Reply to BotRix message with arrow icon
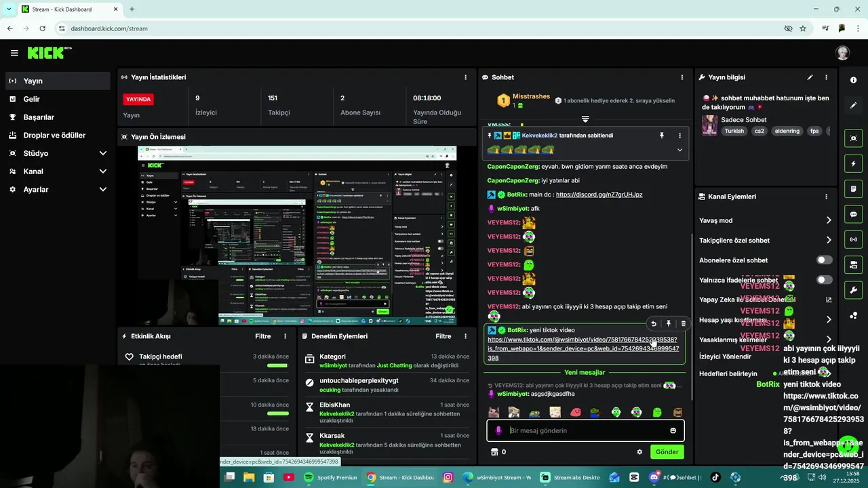This screenshot has height=488, width=868. (x=654, y=324)
